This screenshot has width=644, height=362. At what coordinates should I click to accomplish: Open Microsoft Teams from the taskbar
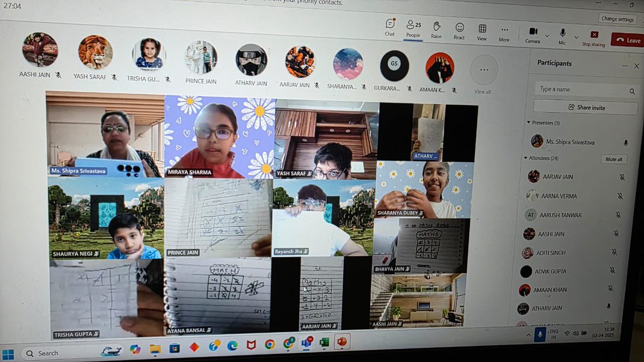point(308,343)
